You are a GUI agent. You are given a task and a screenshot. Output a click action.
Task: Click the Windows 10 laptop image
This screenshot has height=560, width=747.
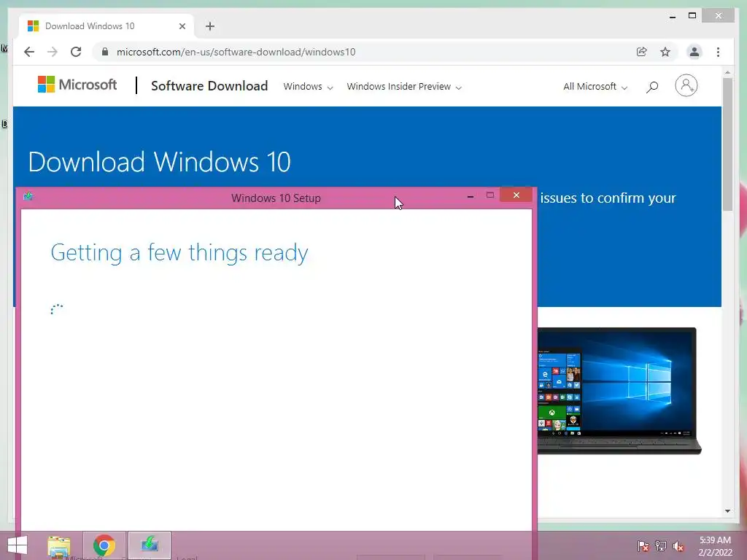pos(619,391)
